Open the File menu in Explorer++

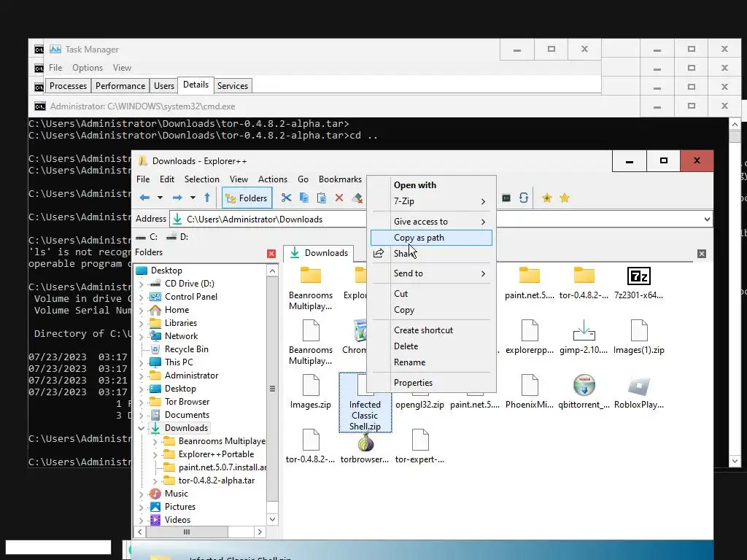(143, 179)
